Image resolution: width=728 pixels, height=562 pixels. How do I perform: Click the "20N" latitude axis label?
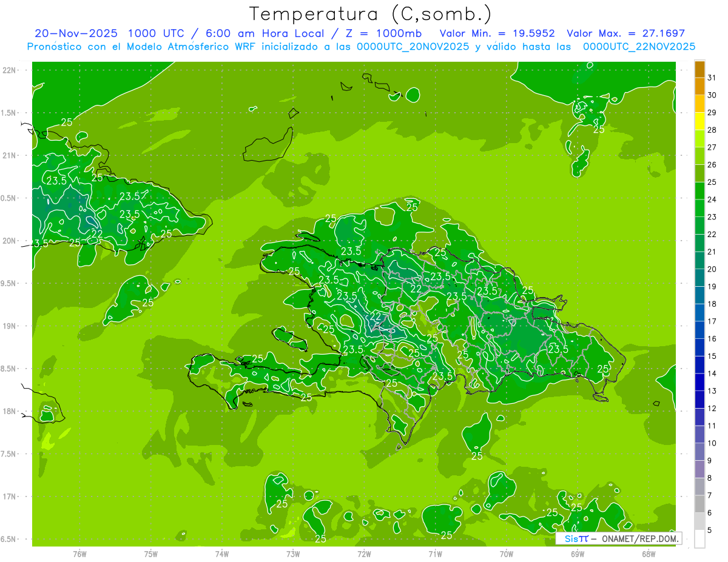10,241
